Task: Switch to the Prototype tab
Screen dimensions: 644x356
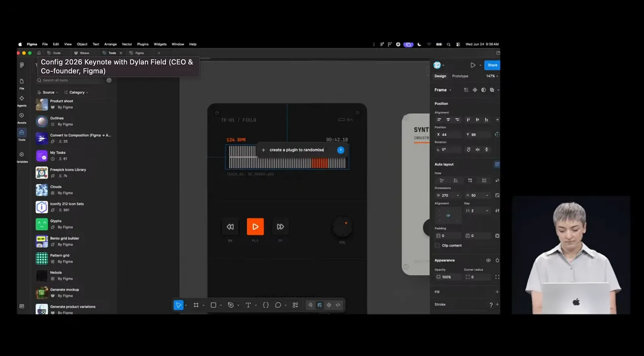Action: click(460, 76)
